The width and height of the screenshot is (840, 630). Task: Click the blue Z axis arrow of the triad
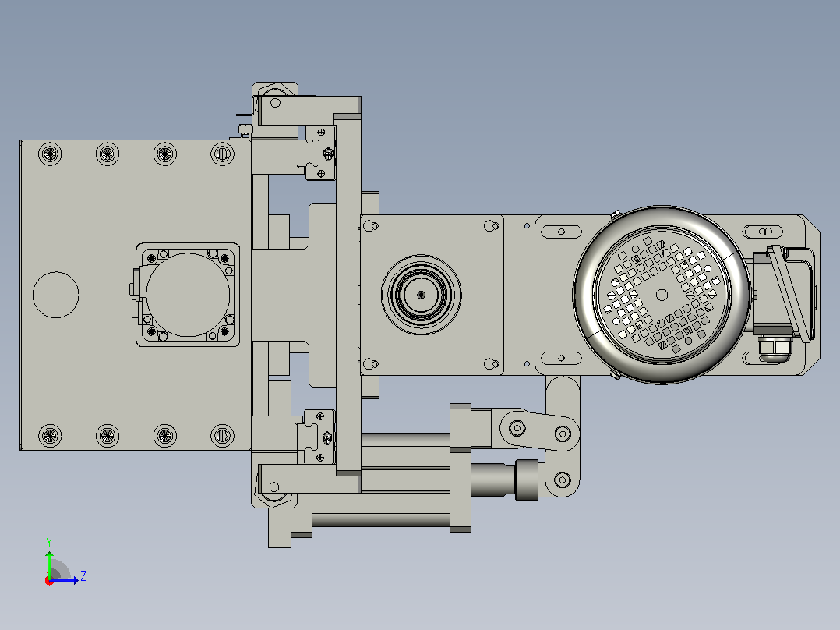[65, 580]
